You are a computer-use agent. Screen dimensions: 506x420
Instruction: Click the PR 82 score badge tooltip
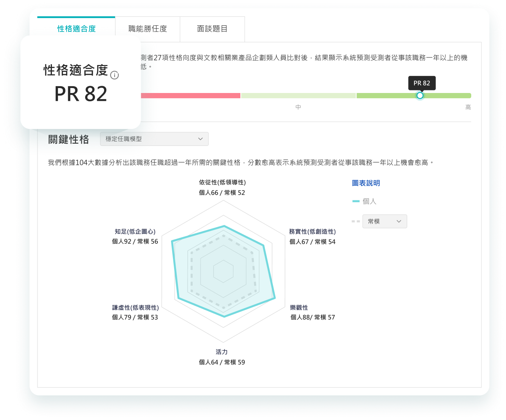(422, 83)
